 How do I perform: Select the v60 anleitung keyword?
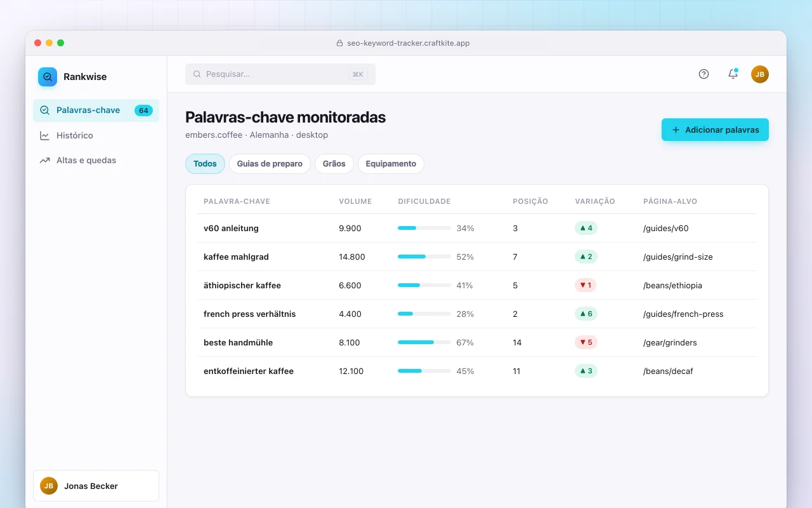(231, 228)
